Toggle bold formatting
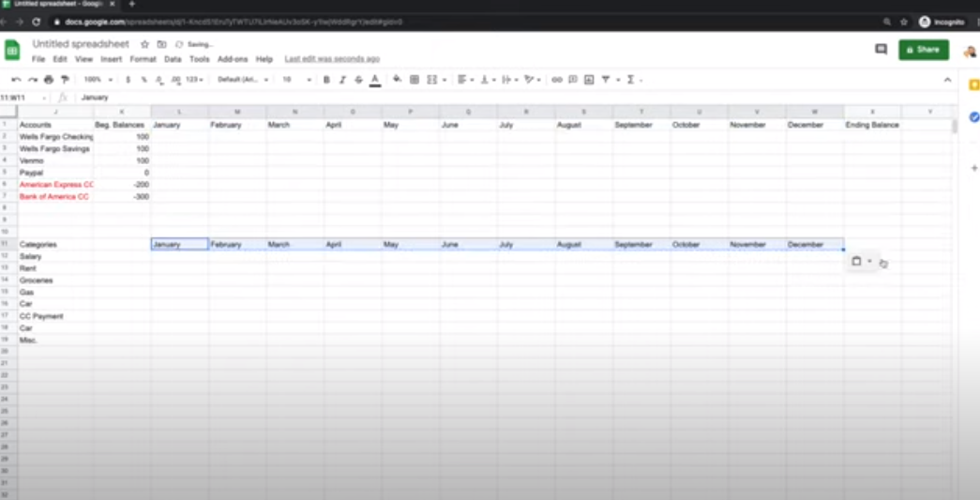 (326, 80)
